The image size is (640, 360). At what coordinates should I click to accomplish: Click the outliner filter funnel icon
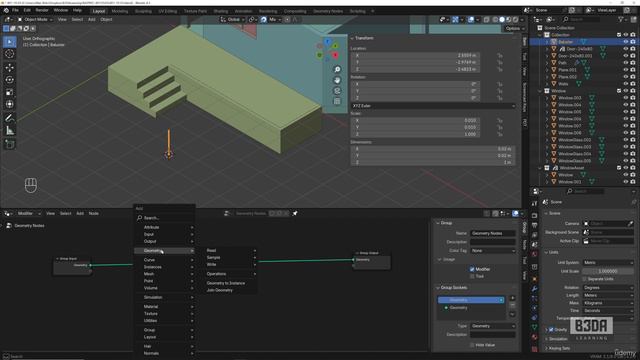621,19
